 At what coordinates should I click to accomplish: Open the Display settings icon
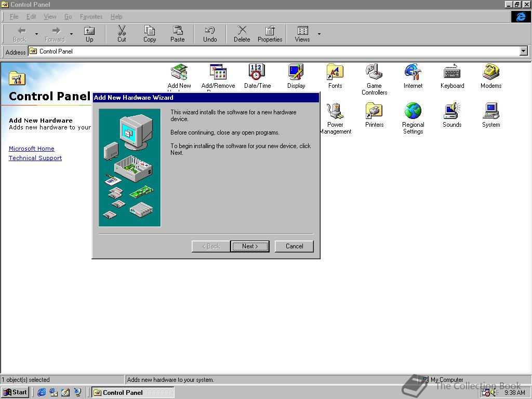296,72
